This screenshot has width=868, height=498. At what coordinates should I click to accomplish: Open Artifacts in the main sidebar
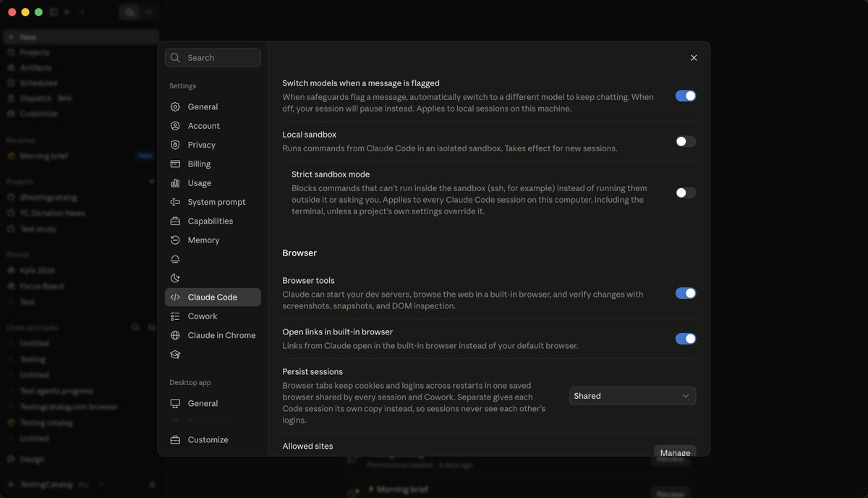click(x=81, y=67)
